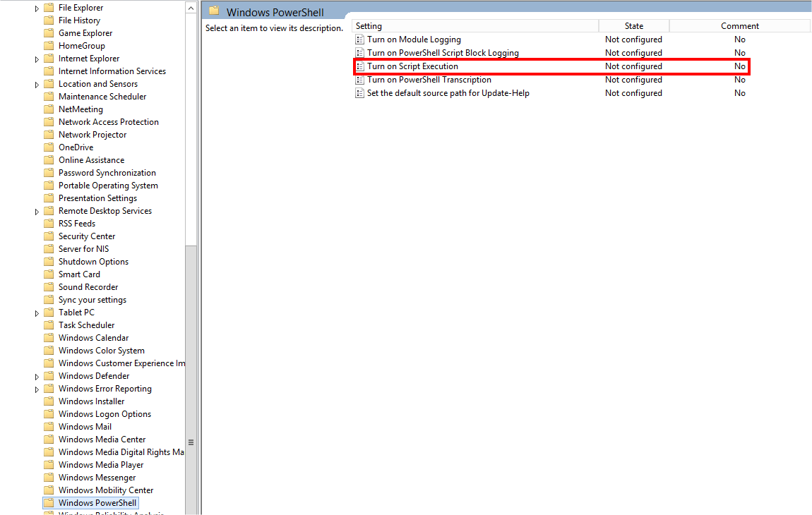Click the PowerShell Script Block Logging policy icon

359,53
